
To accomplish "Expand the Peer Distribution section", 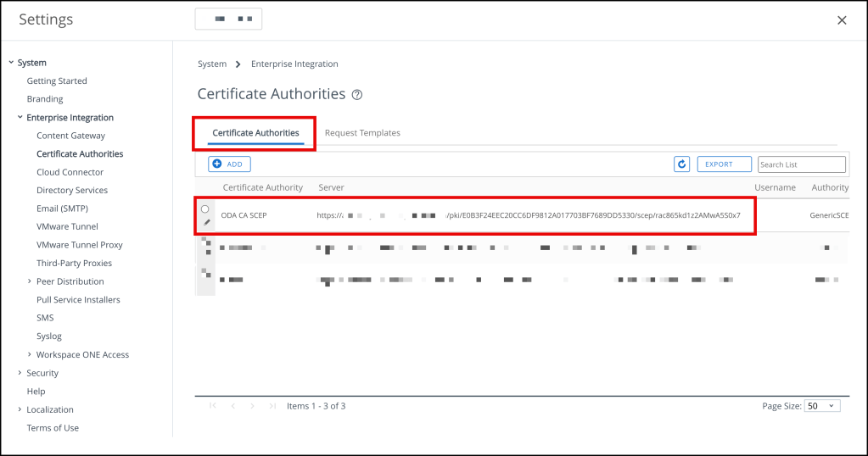I will point(30,281).
